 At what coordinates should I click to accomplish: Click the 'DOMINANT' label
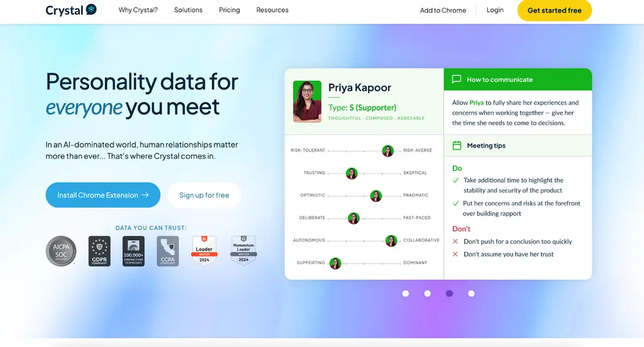[x=415, y=263]
